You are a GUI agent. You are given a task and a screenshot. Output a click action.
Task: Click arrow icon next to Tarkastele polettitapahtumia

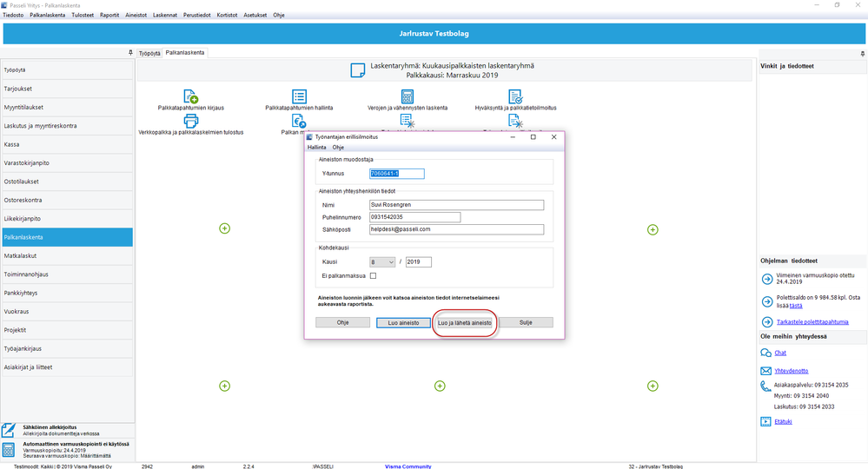click(766, 322)
